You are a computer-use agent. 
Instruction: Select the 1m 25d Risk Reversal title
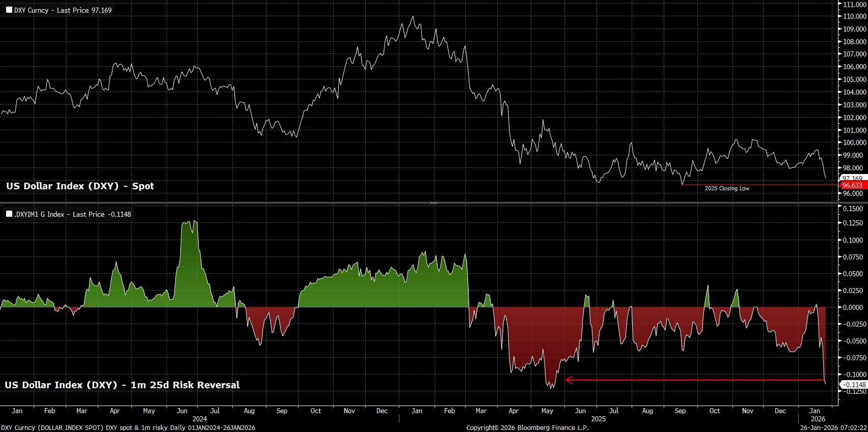[122, 385]
